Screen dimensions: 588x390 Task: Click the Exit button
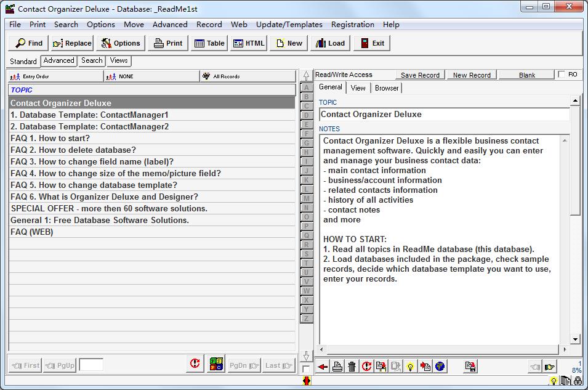(x=372, y=43)
